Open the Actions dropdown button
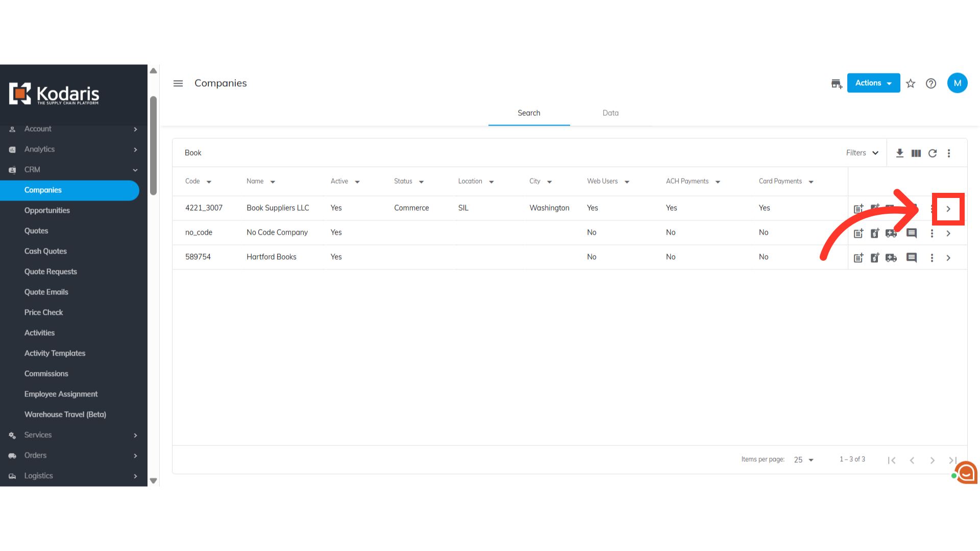The height and width of the screenshot is (551, 980). (x=873, y=83)
